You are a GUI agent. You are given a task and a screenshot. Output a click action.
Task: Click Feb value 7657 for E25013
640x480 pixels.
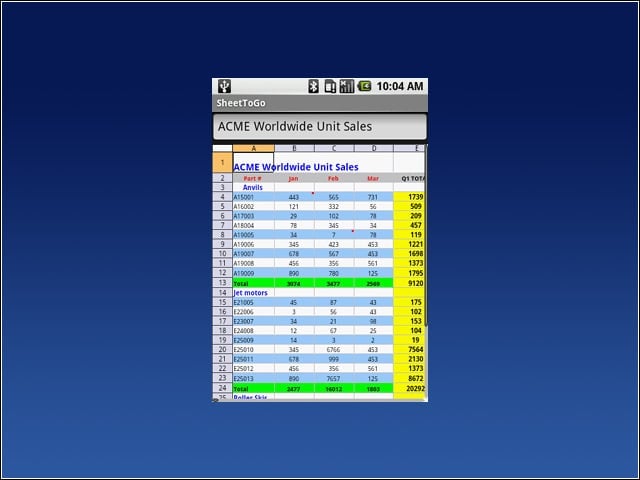coord(334,378)
